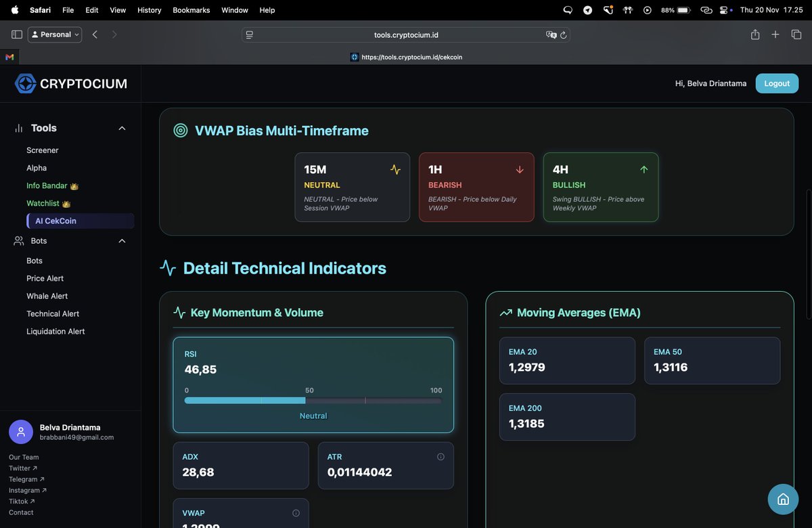The image size is (812, 528).
Task: Open a new tab with plus icon
Action: tap(775, 35)
